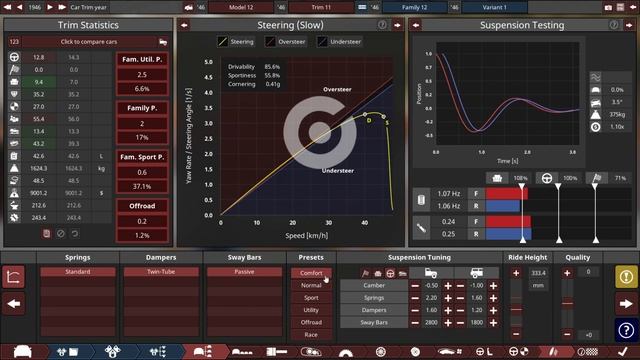
Task: Select the Standard springs option
Action: click(78, 272)
